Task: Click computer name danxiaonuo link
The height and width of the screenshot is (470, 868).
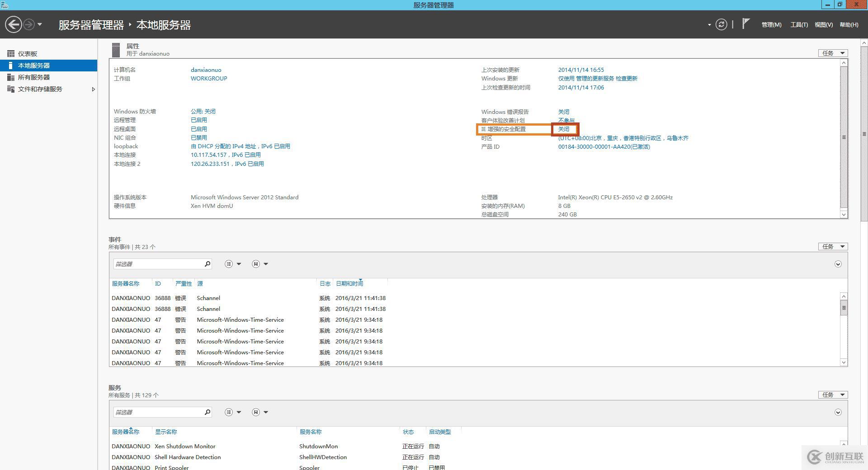Action: pyautogui.click(x=206, y=70)
